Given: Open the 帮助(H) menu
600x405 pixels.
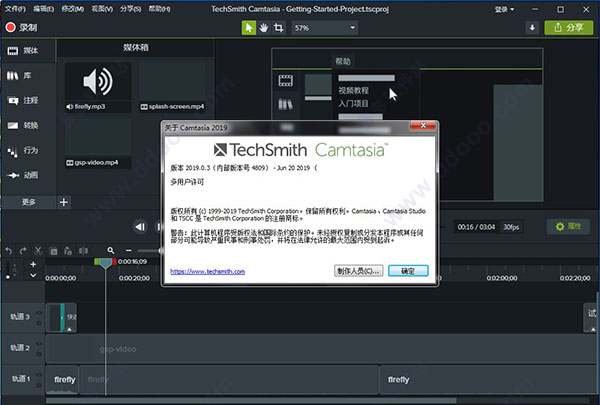Looking at the screenshot, I should click(x=160, y=9).
